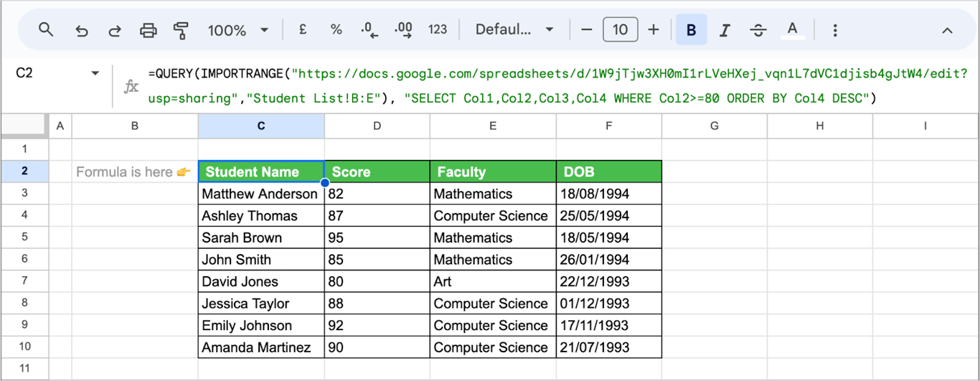This screenshot has width=980, height=381.
Task: Click the DOB header cell
Action: tap(608, 171)
